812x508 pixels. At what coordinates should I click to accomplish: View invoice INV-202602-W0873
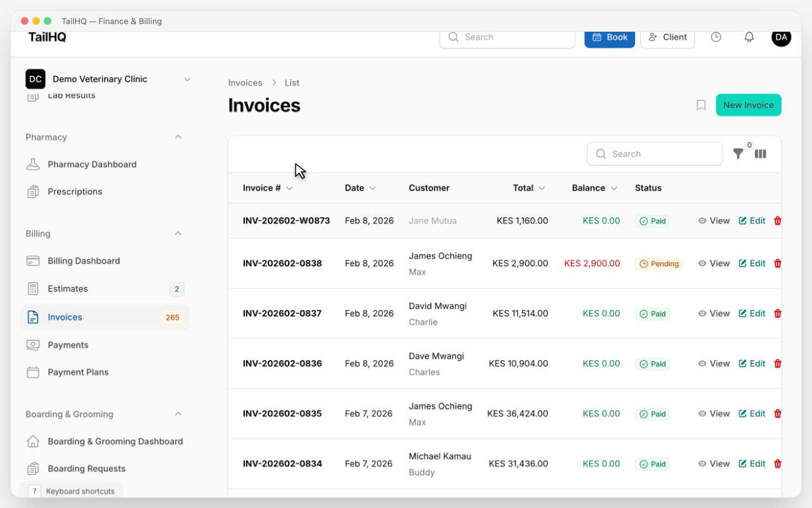pos(714,221)
